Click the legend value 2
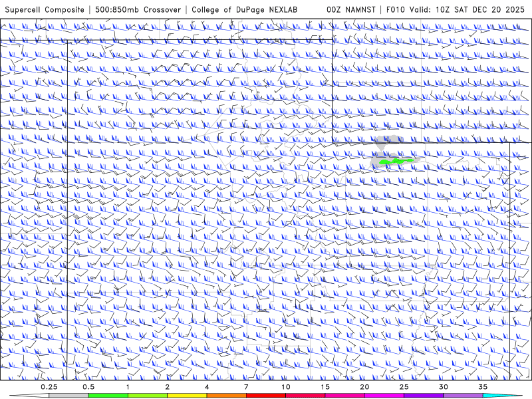The image size is (532, 399). 168,387
